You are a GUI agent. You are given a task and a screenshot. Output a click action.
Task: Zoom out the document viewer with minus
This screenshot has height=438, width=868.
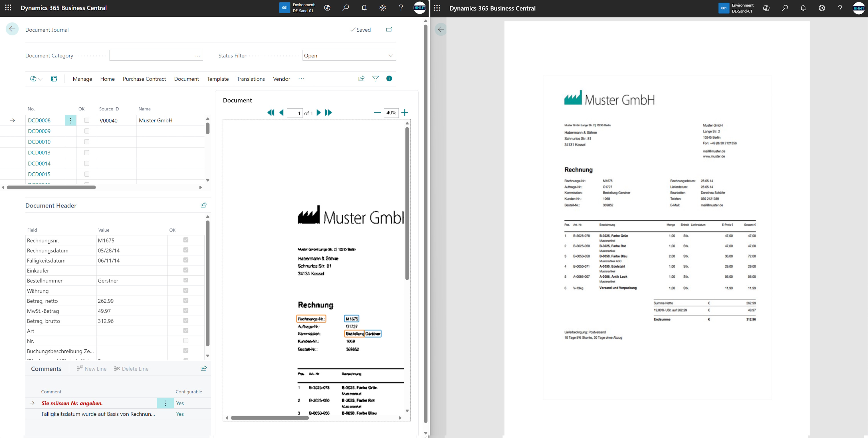[378, 112]
